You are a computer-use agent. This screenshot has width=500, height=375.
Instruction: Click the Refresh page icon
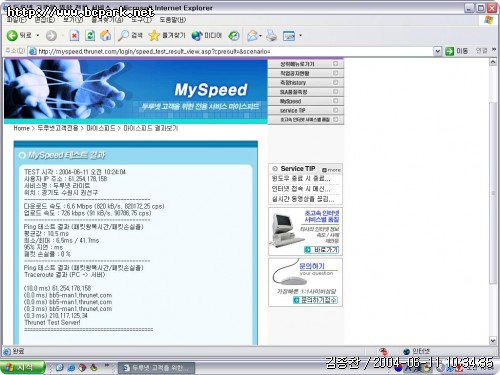point(90,36)
